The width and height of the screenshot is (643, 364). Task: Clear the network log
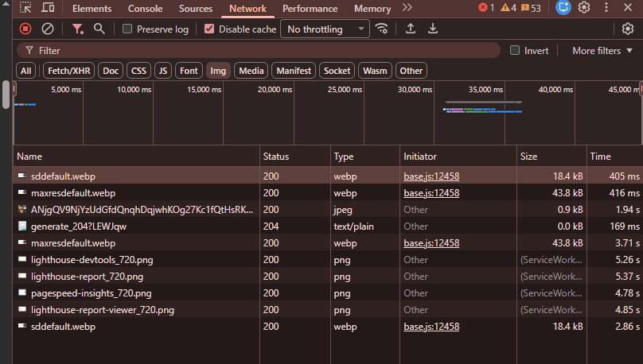pos(48,29)
